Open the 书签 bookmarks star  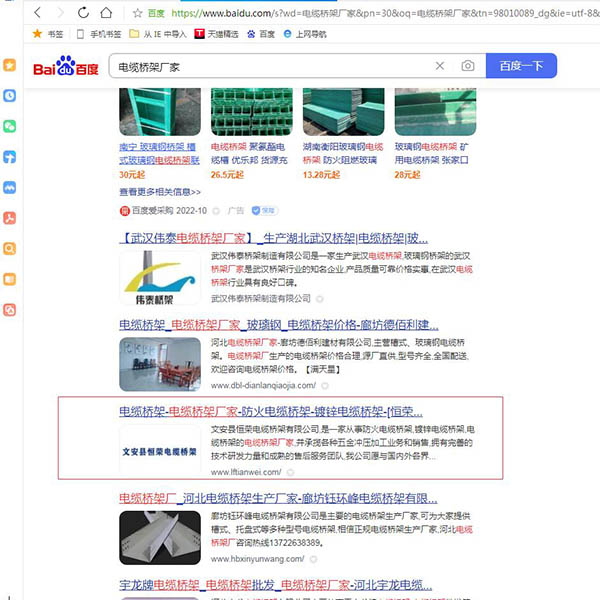[x=47, y=34]
